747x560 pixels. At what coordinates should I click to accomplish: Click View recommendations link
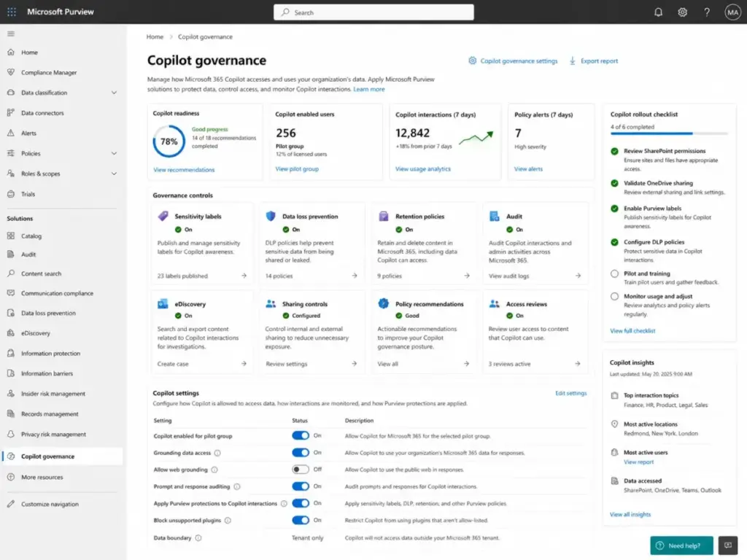184,170
